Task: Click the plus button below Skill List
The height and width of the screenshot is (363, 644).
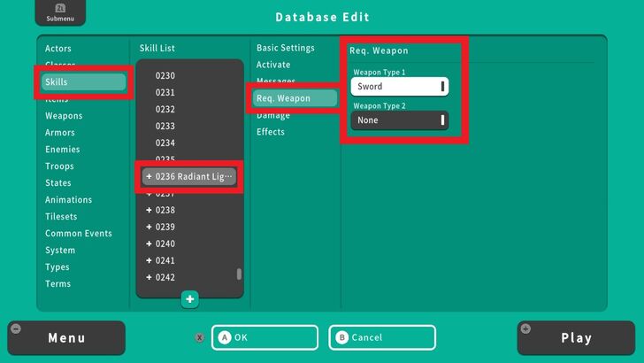Action: 190,299
